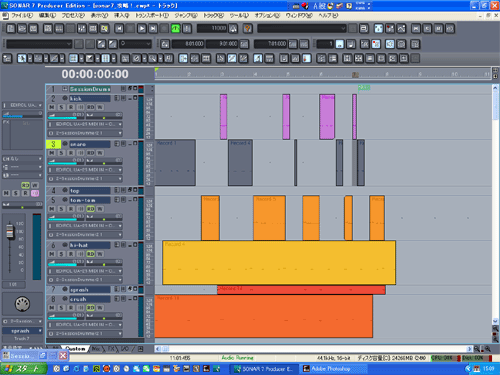
Task: Toggle RD automation read on tom-tom track
Action: [x=90, y=209]
